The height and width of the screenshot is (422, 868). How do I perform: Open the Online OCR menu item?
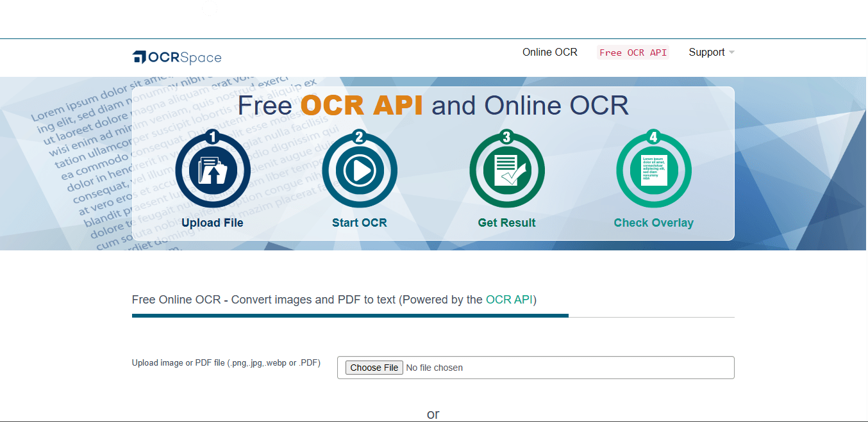549,52
